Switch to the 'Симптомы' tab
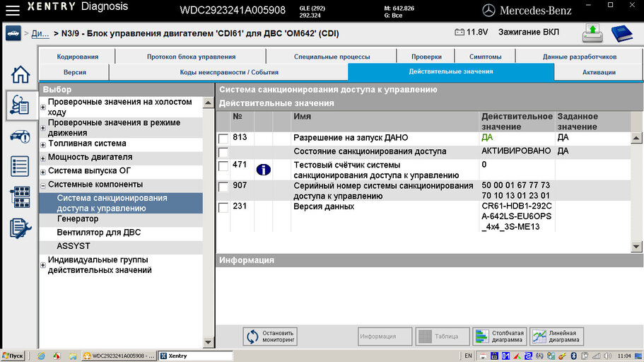This screenshot has height=362, width=644. pyautogui.click(x=485, y=57)
